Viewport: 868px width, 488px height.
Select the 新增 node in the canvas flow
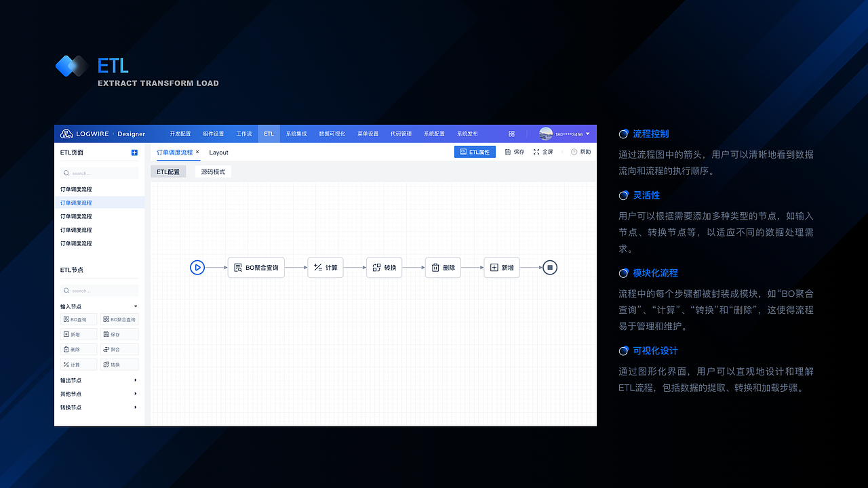pos(502,268)
